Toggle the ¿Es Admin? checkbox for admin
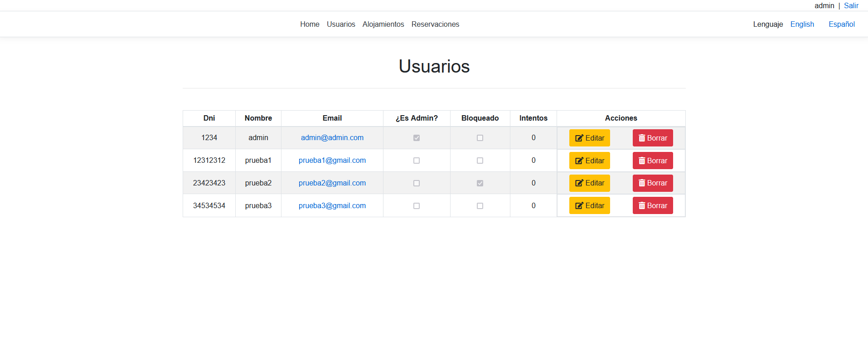This screenshot has height=351, width=868. tap(417, 138)
